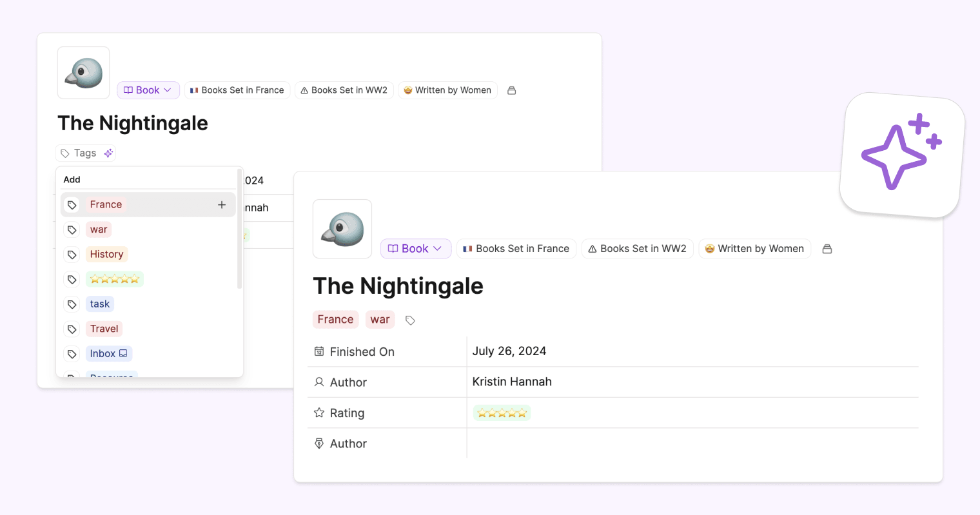The height and width of the screenshot is (515, 980).
Task: Click the bird emoji icon in front card
Action: click(x=342, y=229)
